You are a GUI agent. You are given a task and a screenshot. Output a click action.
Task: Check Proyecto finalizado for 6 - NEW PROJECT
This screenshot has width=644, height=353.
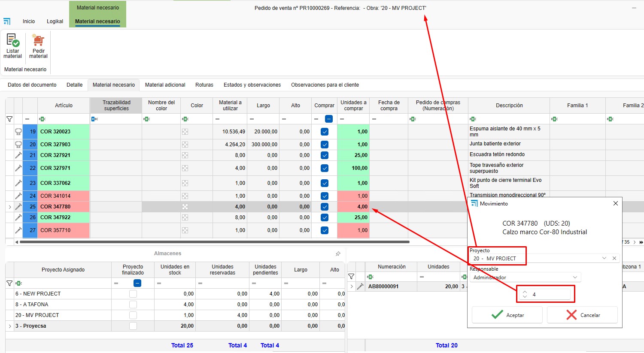[133, 294]
